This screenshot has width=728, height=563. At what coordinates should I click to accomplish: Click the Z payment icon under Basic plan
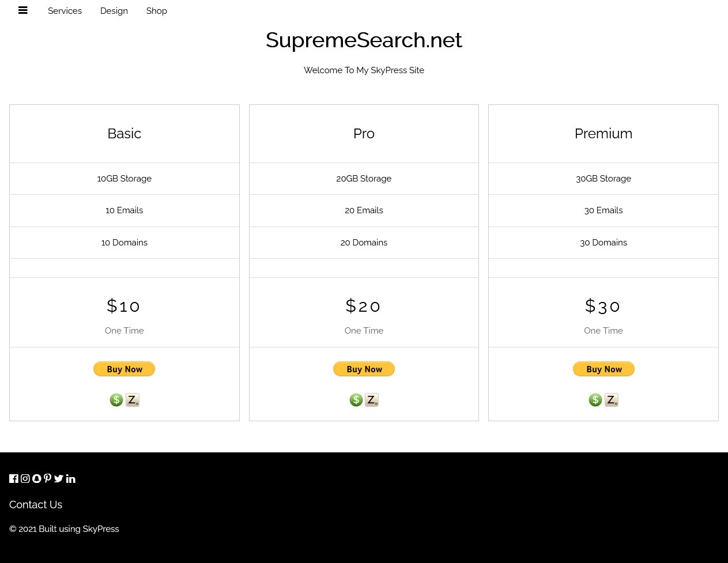click(133, 400)
